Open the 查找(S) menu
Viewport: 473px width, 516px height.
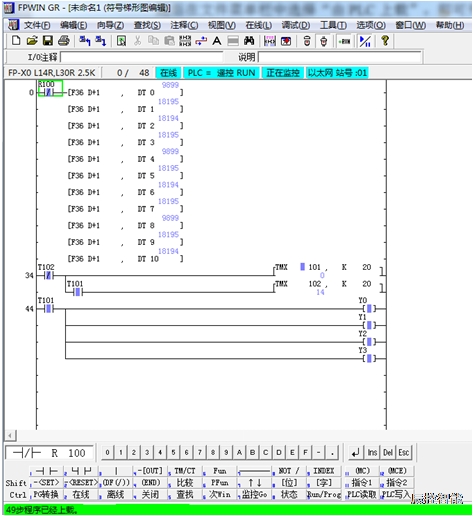pos(147,25)
